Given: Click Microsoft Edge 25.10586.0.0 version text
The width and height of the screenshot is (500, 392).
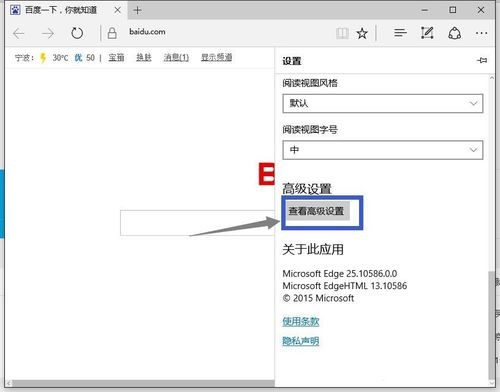Looking at the screenshot, I should point(340,274).
